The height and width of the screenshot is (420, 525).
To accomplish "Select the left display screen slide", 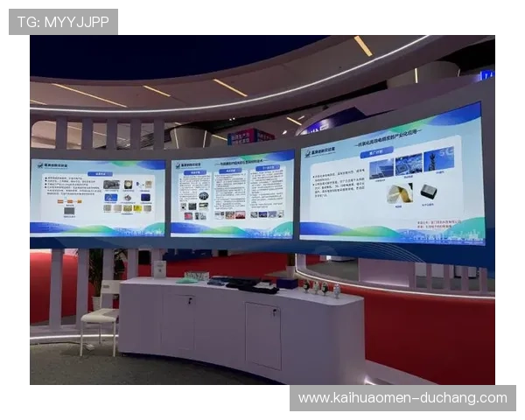I will click(97, 198).
